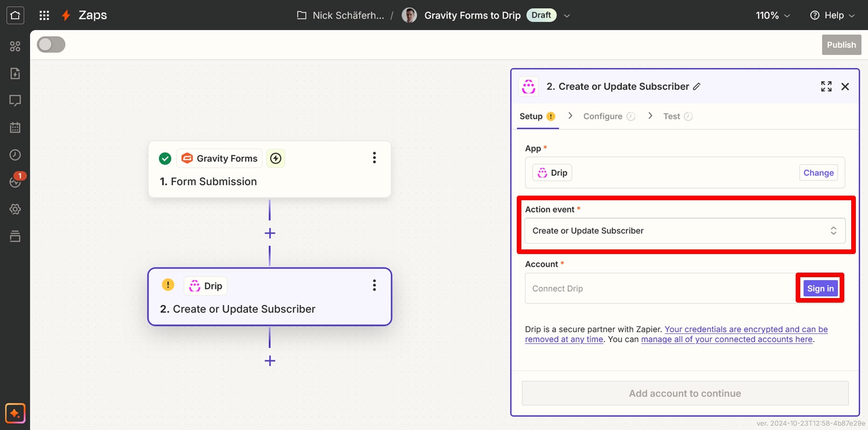Screen dimensions: 868x430
Task: Open three-dot menu on Form Submission step
Action: coord(374,157)
